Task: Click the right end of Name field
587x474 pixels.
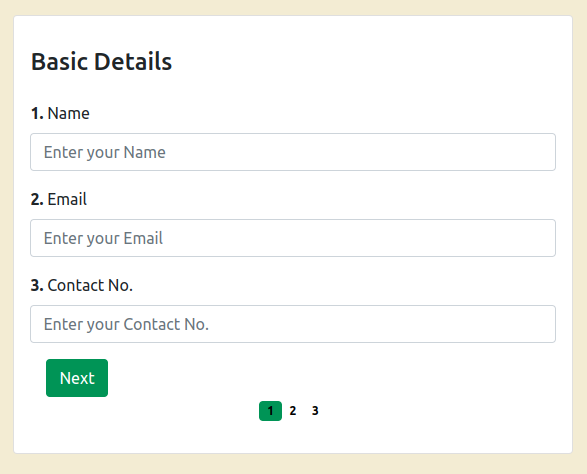Action: (x=539, y=152)
